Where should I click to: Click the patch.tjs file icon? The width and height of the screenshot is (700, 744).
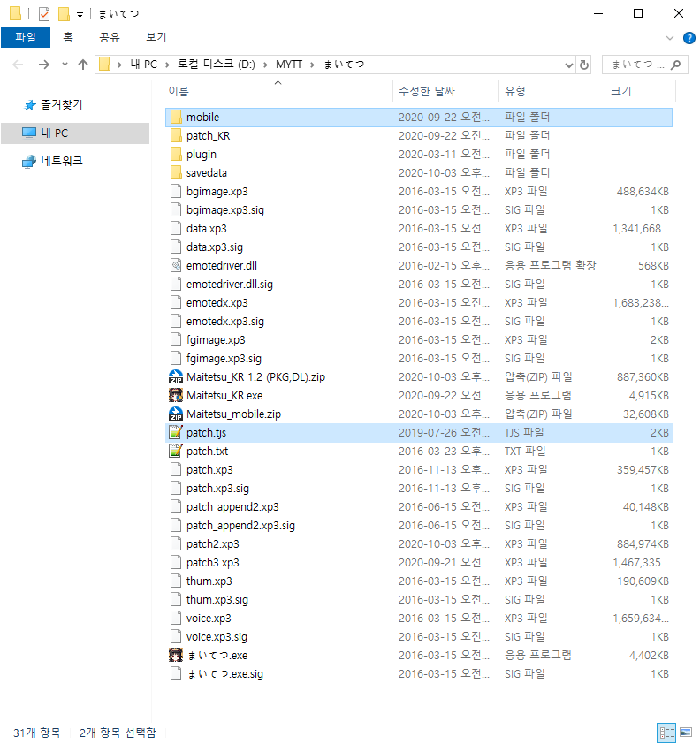[x=176, y=433]
